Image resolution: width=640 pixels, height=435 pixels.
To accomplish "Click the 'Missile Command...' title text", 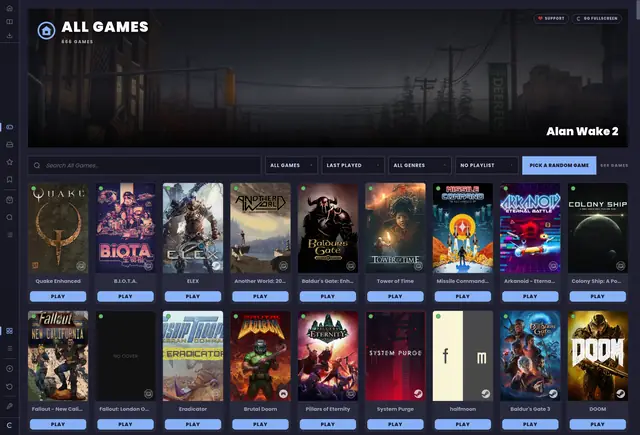I will point(462,281).
